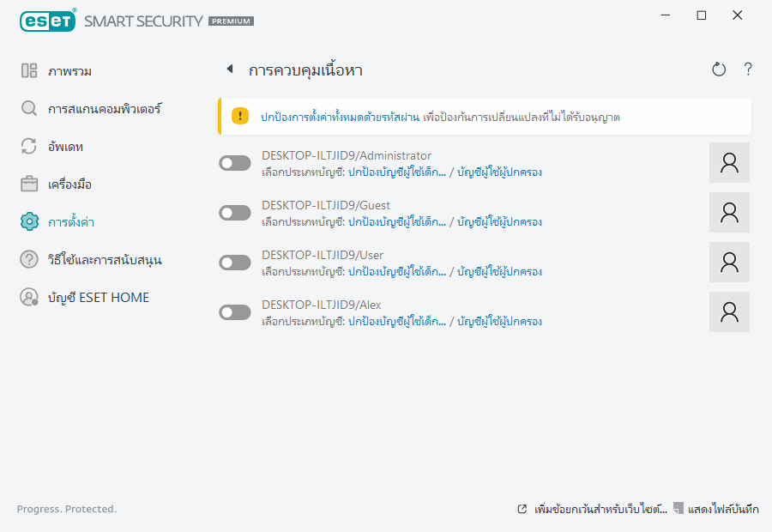Viewport: 772px width, 532px height.
Task: Go to อัพเดท update section
Action: (x=65, y=147)
